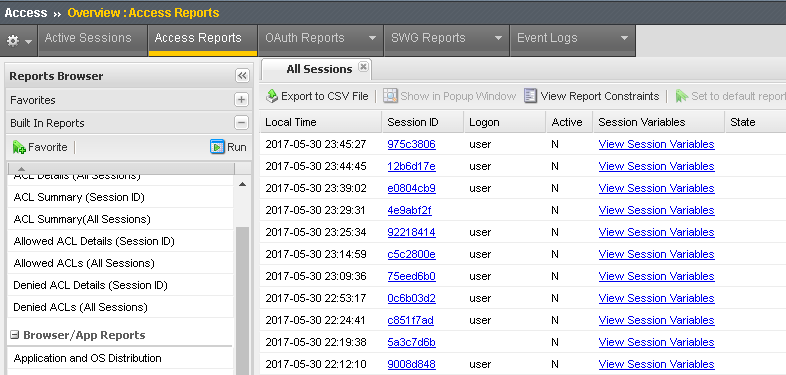The height and width of the screenshot is (375, 786).
Task: Click timestamp 2017-05-30 22:53:17
Action: [x=316, y=298]
